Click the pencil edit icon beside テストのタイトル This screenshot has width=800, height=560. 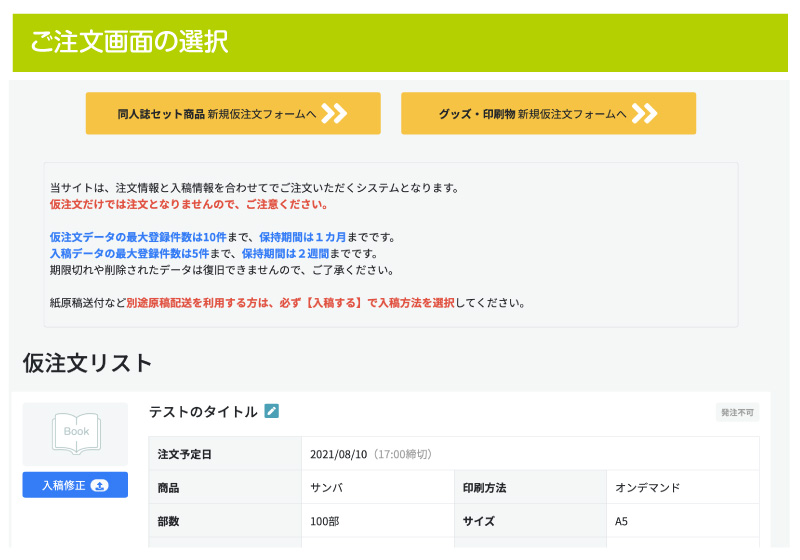click(271, 411)
